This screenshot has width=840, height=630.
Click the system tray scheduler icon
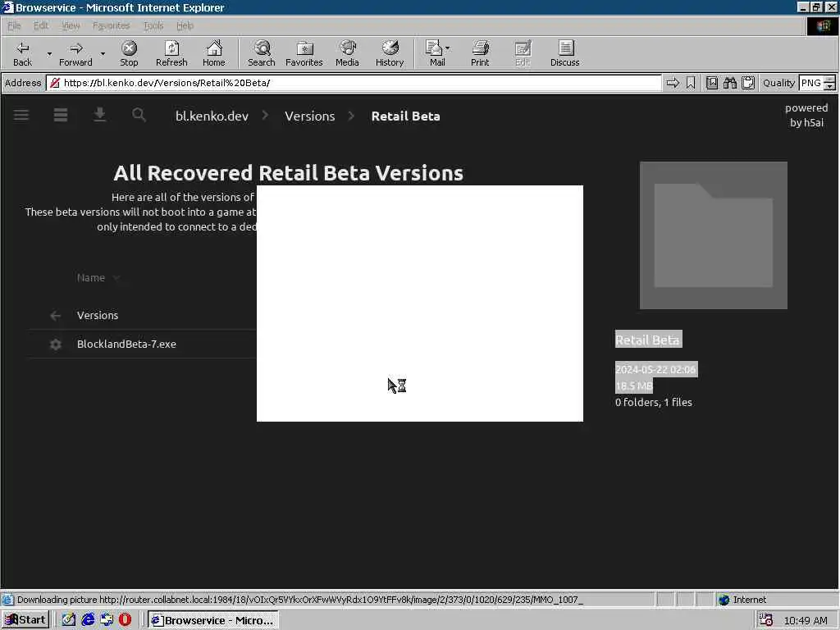pyautogui.click(x=766, y=620)
